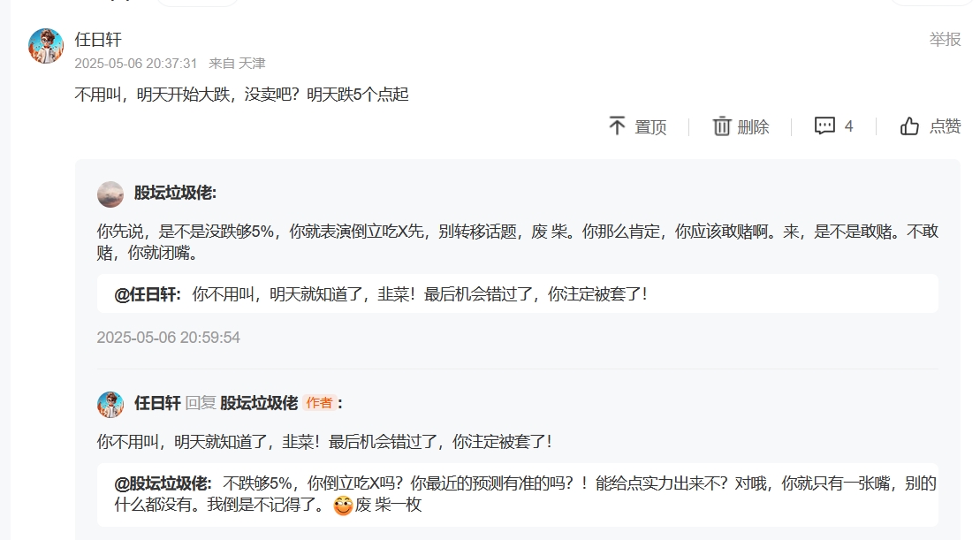Like the comment with the thumbs-up icon
The width and height of the screenshot is (980, 540).
pos(909,125)
